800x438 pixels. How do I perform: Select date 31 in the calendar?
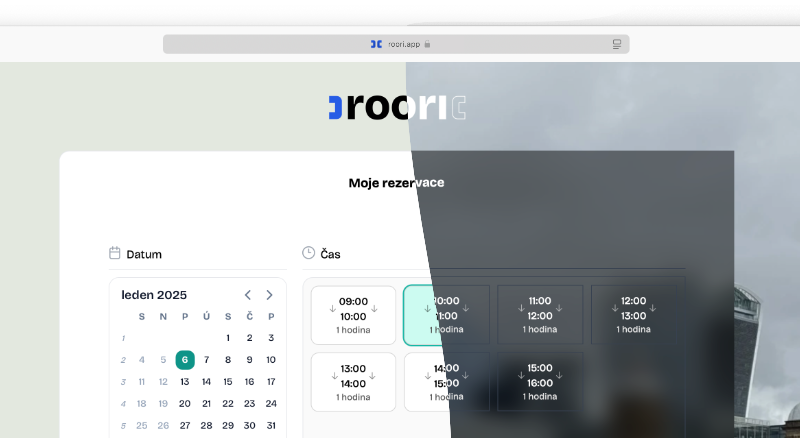tap(271, 425)
